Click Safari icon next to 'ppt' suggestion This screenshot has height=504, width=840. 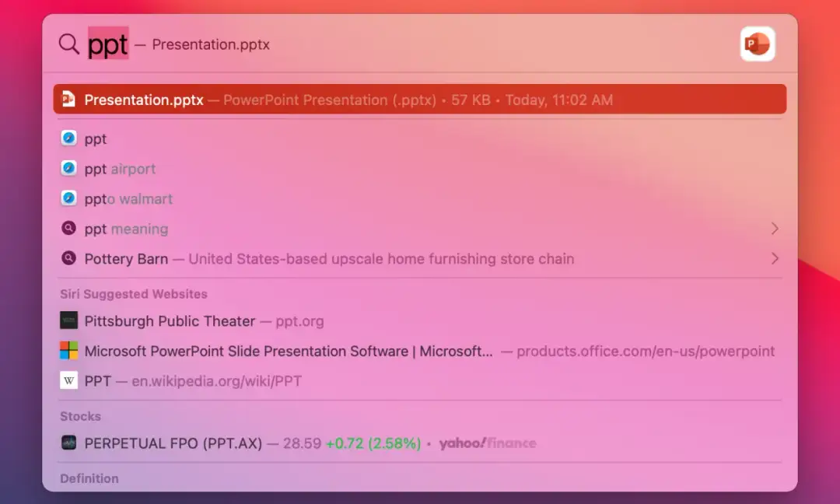click(69, 138)
